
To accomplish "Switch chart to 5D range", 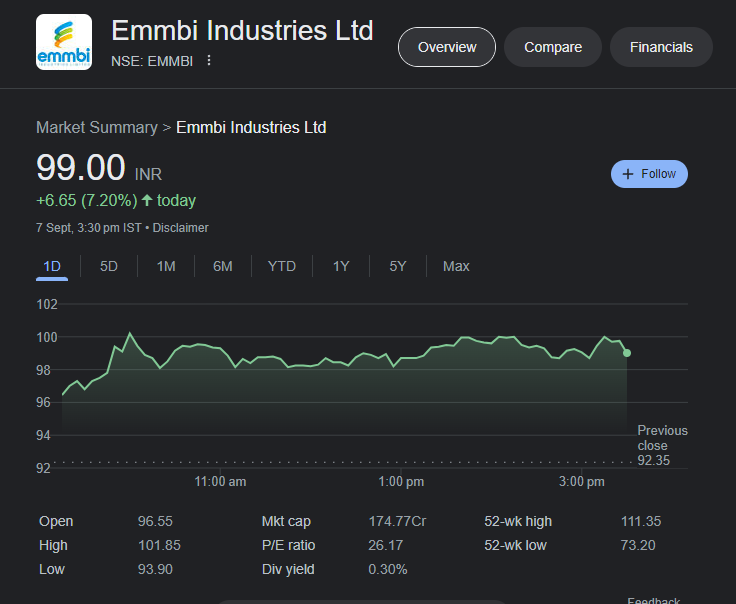I will 108,267.
